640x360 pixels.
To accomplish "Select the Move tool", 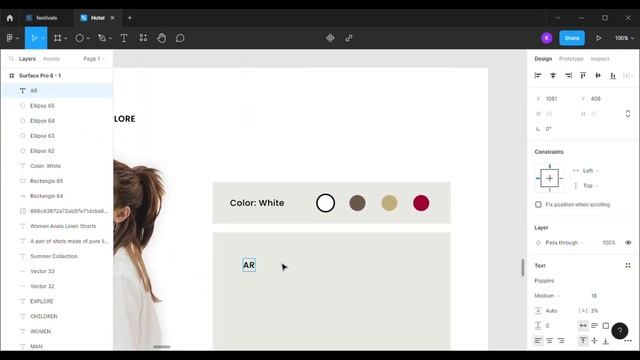I will tap(34, 38).
